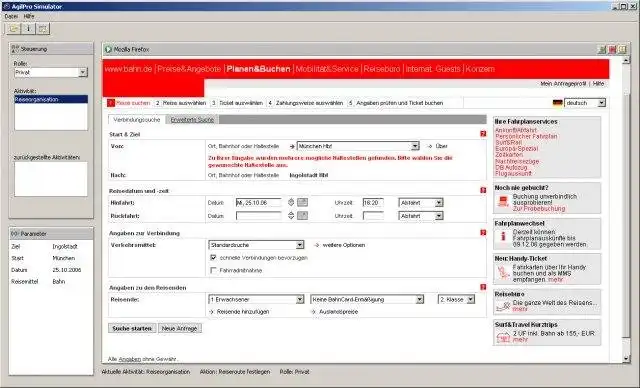640x388 pixels.
Task: Click Neue Anfrage button
Action: pos(180,328)
